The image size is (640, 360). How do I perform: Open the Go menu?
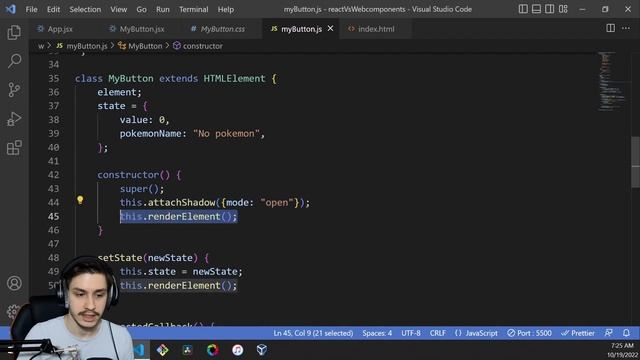(x=141, y=9)
